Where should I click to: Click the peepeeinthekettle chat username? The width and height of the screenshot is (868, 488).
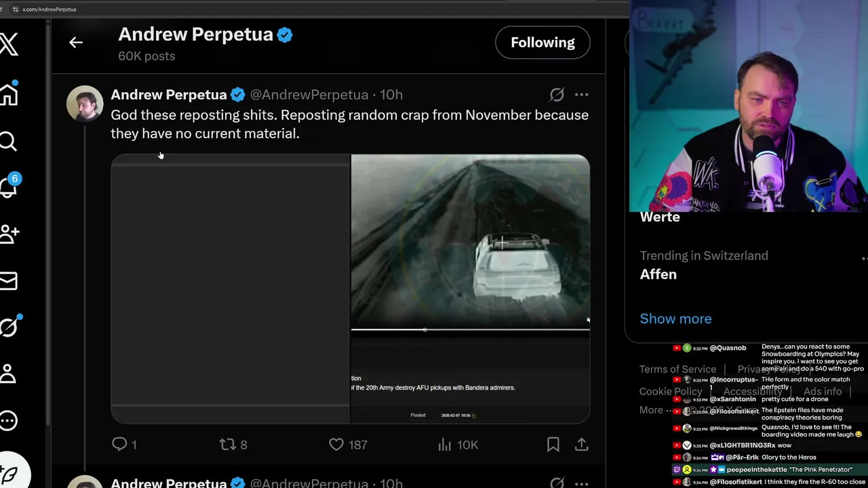click(757, 470)
